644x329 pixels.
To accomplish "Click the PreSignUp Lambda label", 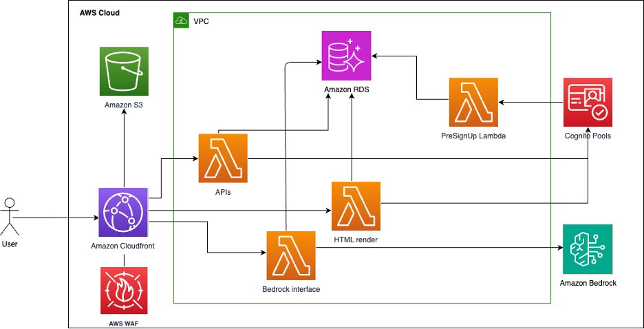I will [473, 136].
